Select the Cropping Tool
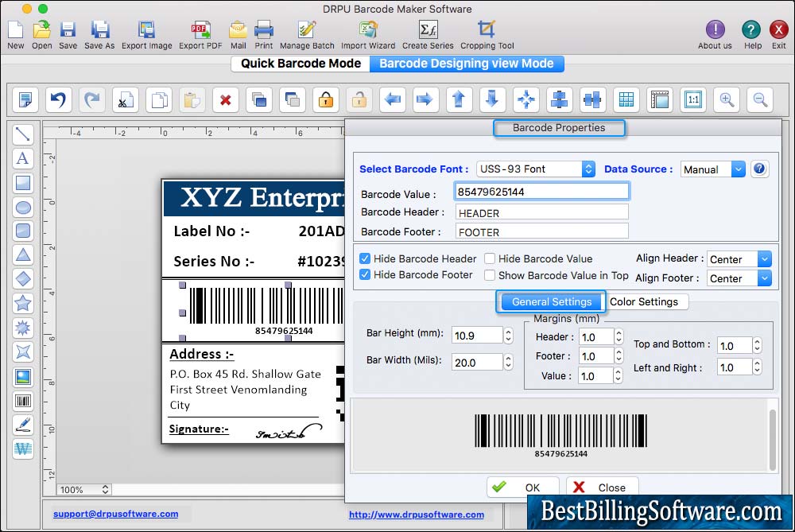The width and height of the screenshot is (795, 532). [x=487, y=30]
